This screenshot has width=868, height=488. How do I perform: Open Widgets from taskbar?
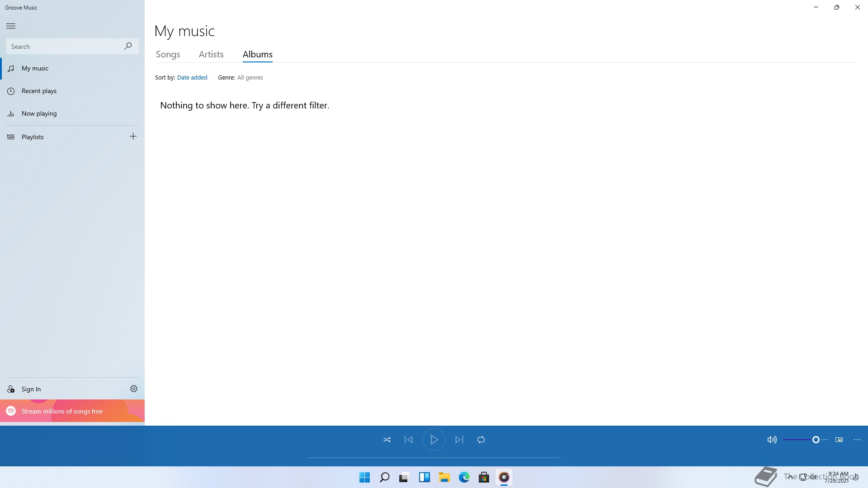click(425, 477)
